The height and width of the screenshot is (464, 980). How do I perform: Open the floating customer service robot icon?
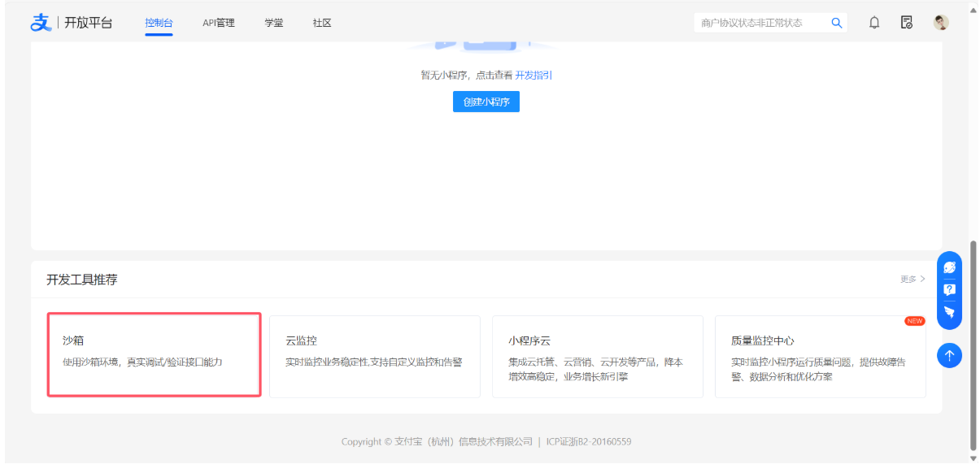(949, 267)
